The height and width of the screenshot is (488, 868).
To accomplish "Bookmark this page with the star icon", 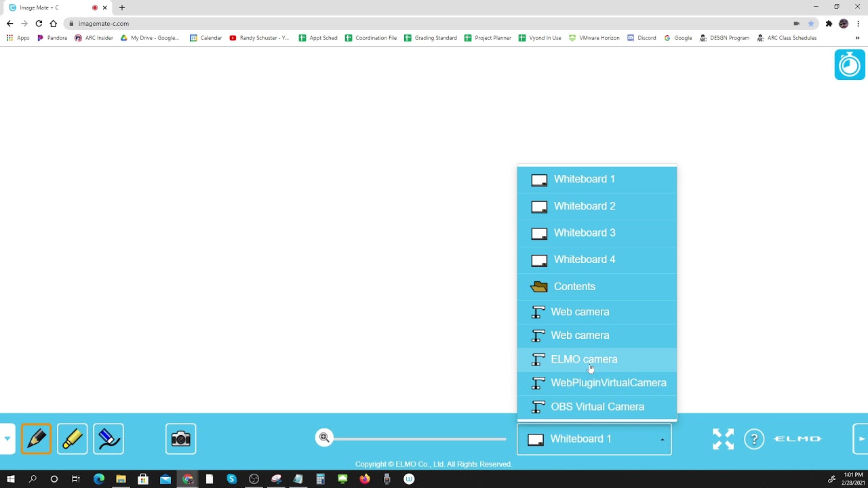I will pos(810,23).
